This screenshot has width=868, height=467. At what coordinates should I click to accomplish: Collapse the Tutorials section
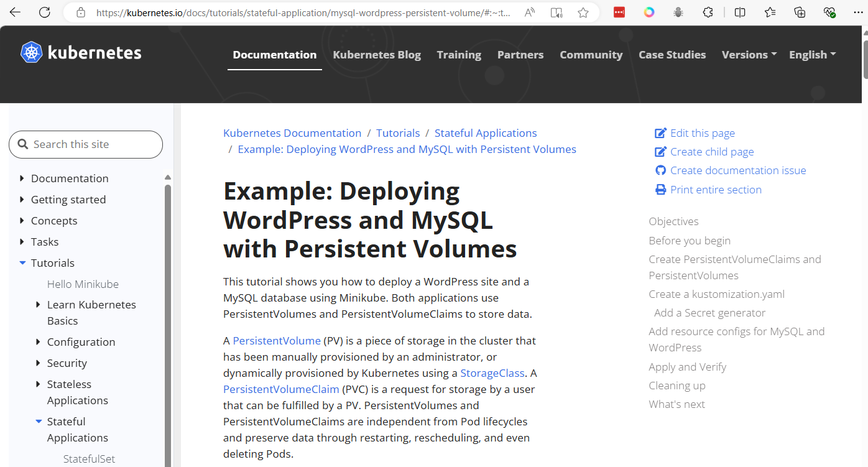22,263
